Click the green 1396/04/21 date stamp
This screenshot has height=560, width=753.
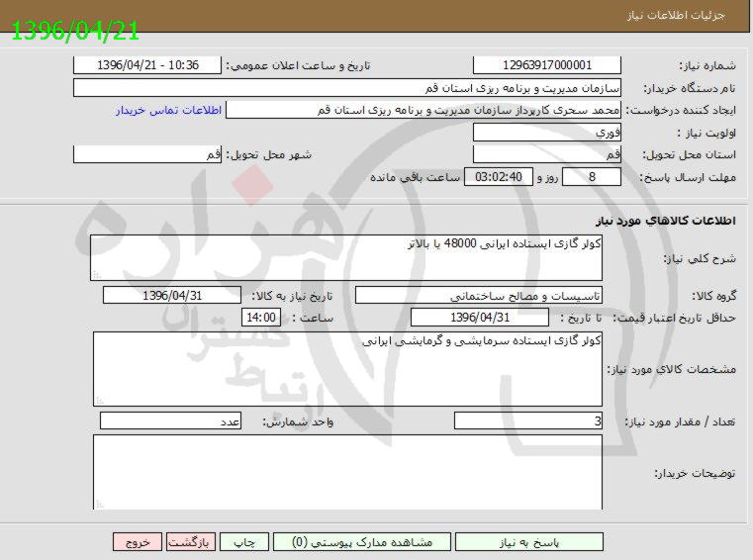pyautogui.click(x=75, y=32)
